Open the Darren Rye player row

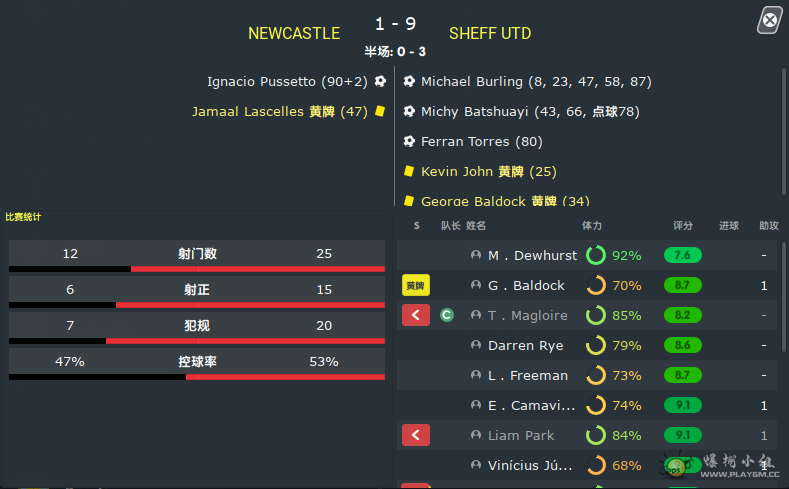[587, 345]
